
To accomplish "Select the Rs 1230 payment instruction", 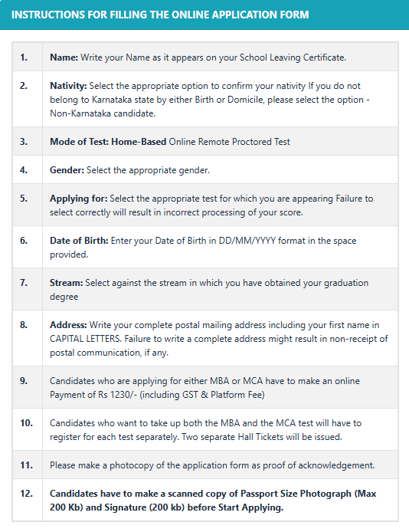I will pyautogui.click(x=204, y=388).
